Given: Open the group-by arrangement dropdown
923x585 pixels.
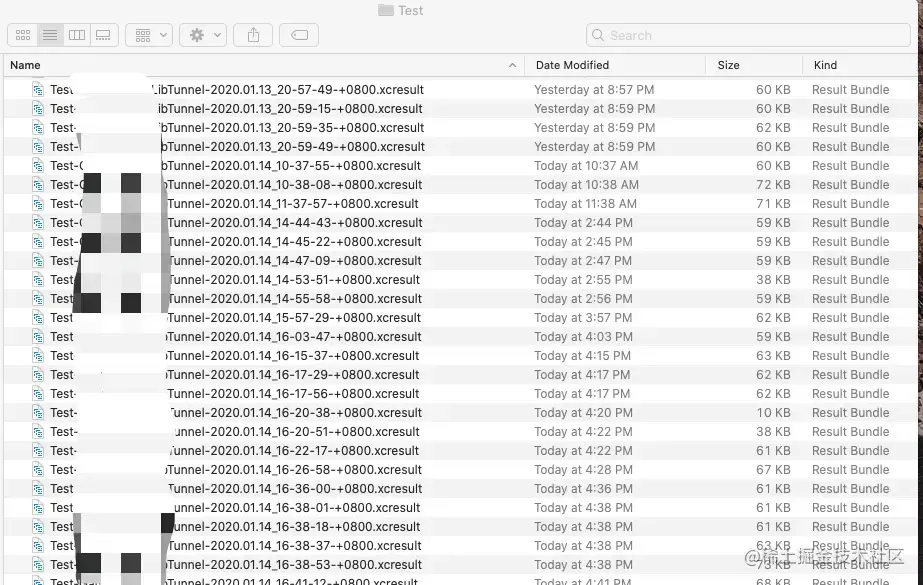Looking at the screenshot, I should pyautogui.click(x=149, y=35).
